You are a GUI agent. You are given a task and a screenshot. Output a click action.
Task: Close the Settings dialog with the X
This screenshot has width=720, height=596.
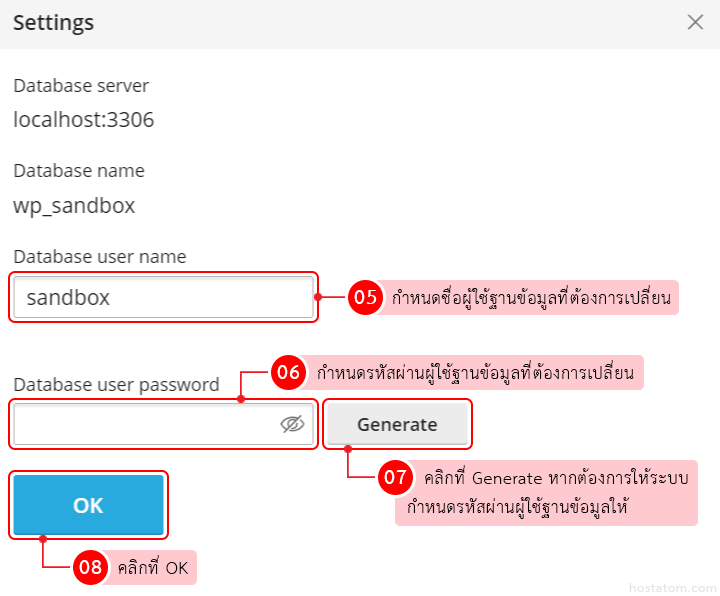[695, 22]
